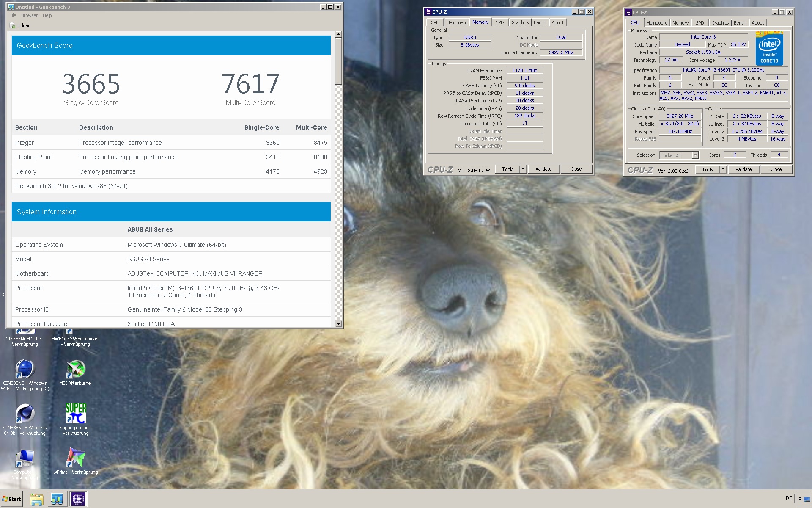Click DRAM Frequency value 1178.1 MHz
The width and height of the screenshot is (812, 508).
pyautogui.click(x=525, y=70)
